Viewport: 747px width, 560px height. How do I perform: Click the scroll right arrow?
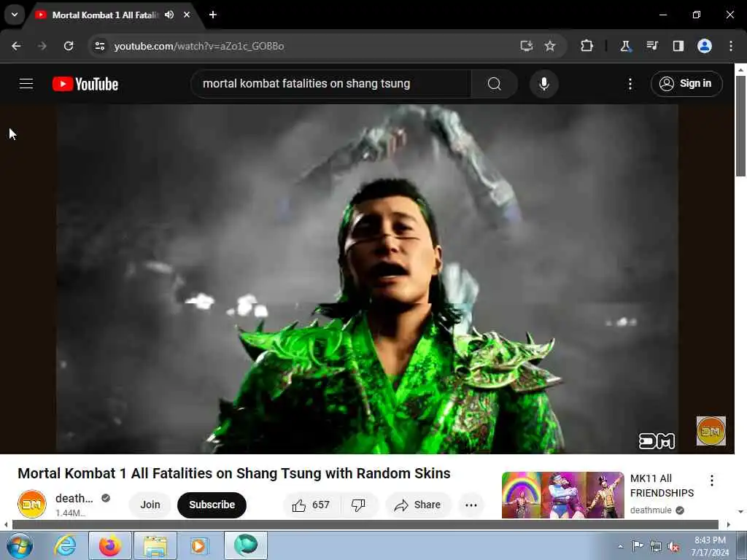(x=729, y=525)
